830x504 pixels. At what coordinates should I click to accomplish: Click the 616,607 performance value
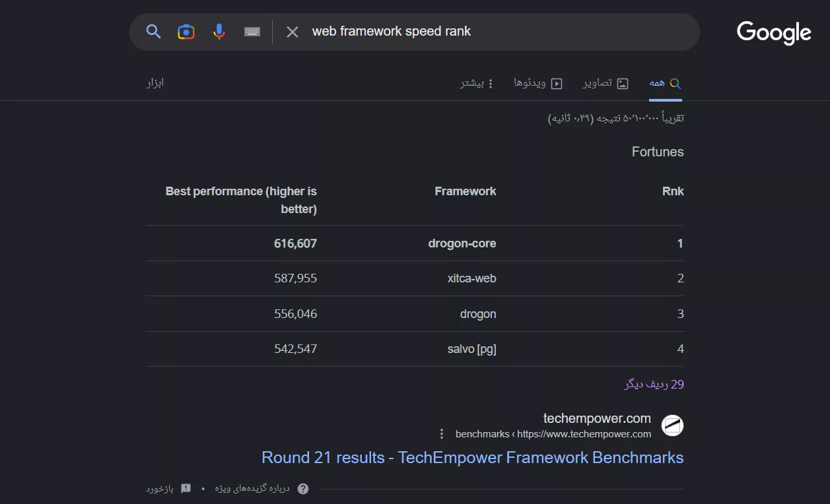click(295, 243)
